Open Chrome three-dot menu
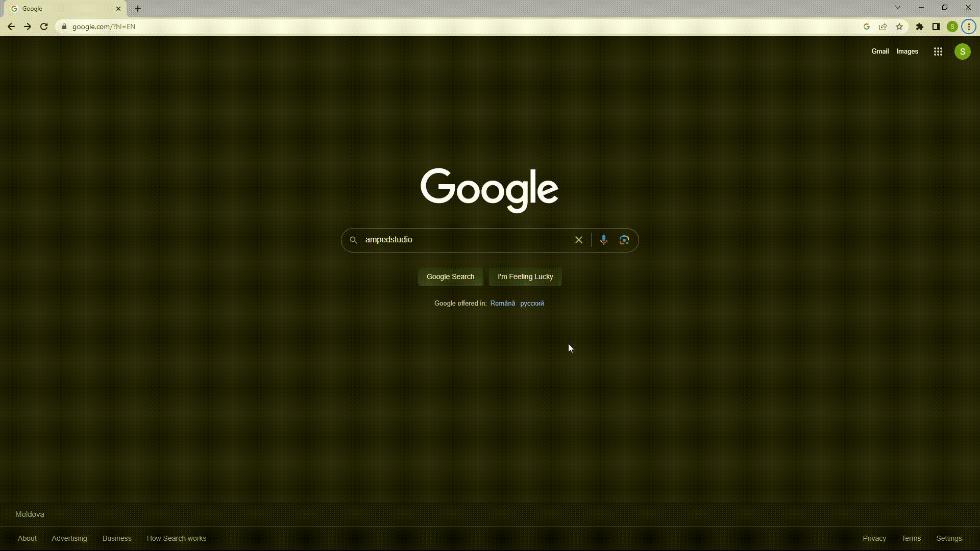 tap(969, 27)
